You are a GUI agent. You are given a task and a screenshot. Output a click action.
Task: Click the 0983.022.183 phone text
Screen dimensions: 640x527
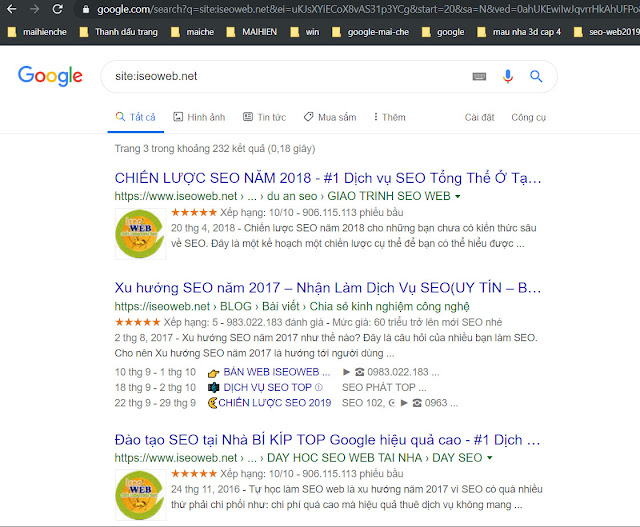pos(398,372)
